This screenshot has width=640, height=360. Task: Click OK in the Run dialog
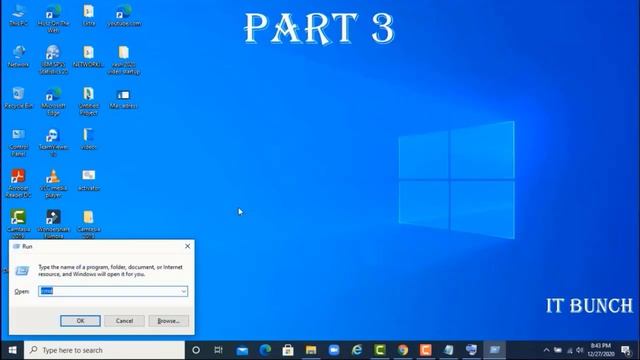[x=80, y=321]
